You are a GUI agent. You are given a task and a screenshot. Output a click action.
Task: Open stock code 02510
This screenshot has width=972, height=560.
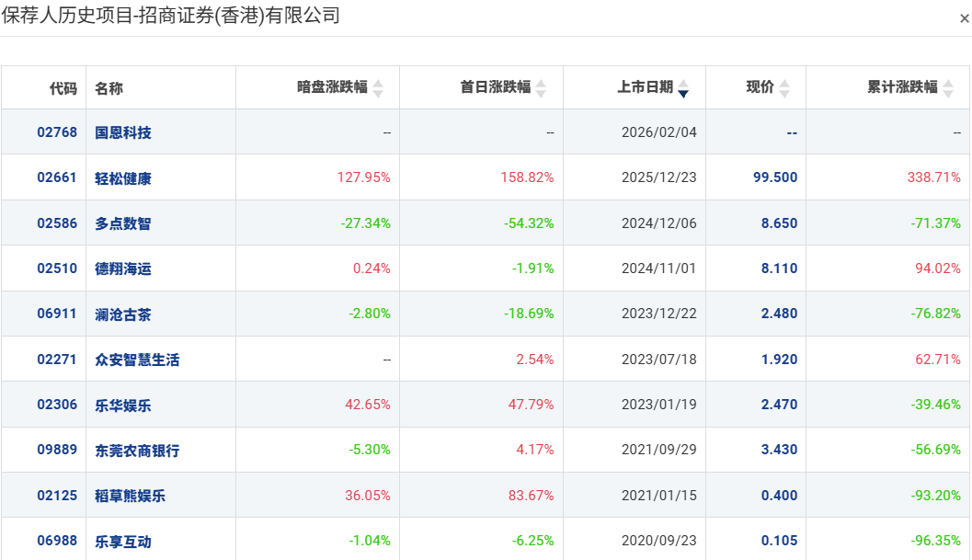pyautogui.click(x=57, y=269)
